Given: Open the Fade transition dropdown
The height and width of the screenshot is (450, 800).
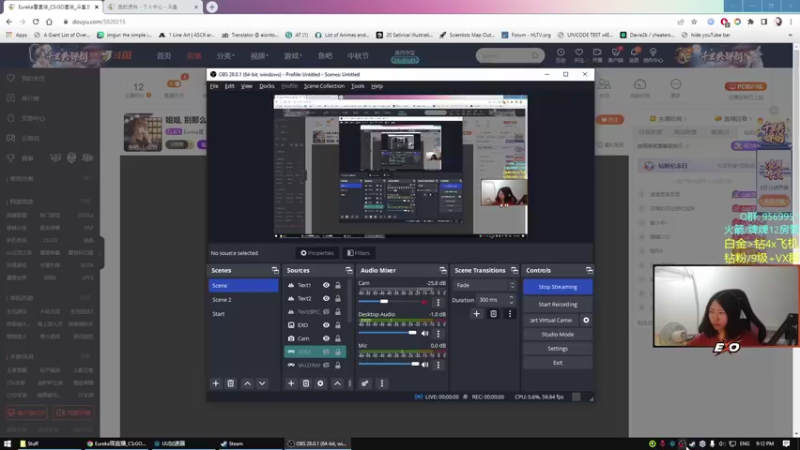Looking at the screenshot, I should point(485,285).
